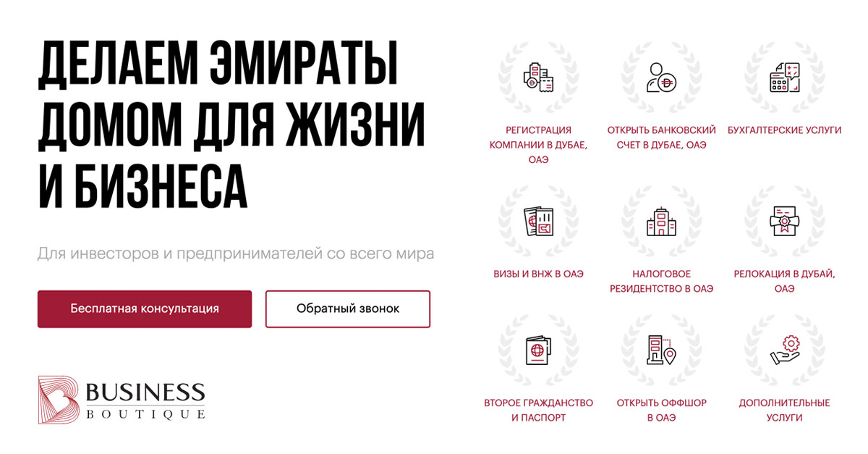Click the Business Boutique logo
Viewport: 868px width, 454px height.
click(x=122, y=399)
